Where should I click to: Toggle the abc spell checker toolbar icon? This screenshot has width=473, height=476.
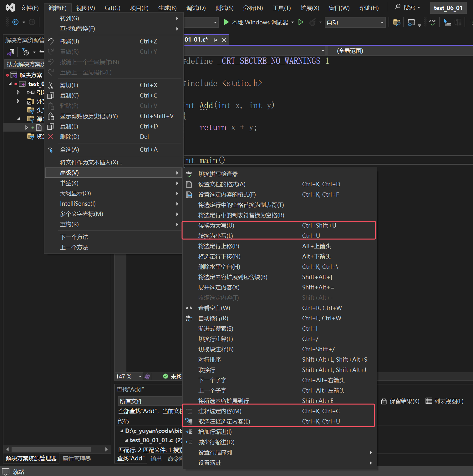click(x=432, y=22)
